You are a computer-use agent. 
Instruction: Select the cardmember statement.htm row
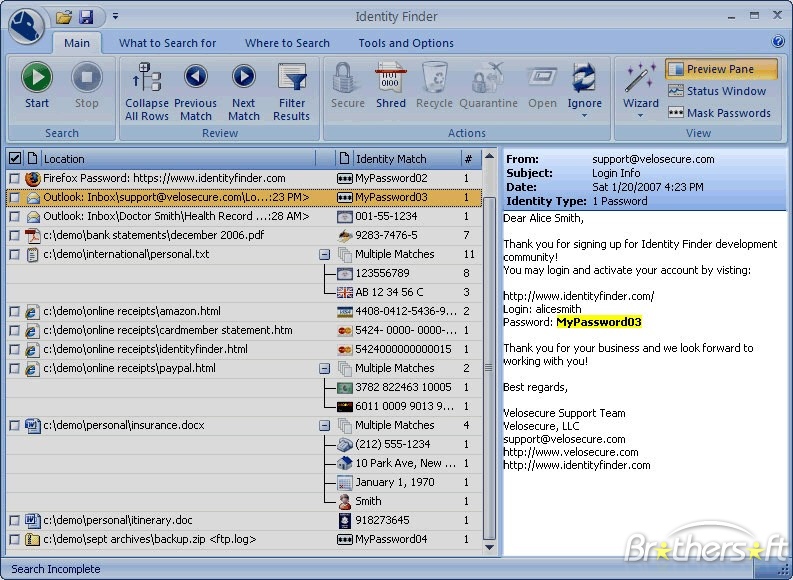(244, 330)
